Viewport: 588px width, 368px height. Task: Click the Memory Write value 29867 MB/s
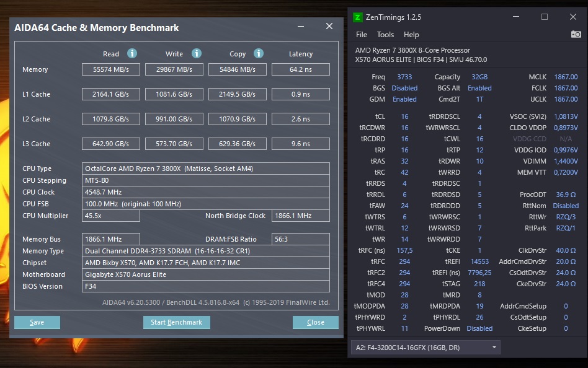point(174,69)
